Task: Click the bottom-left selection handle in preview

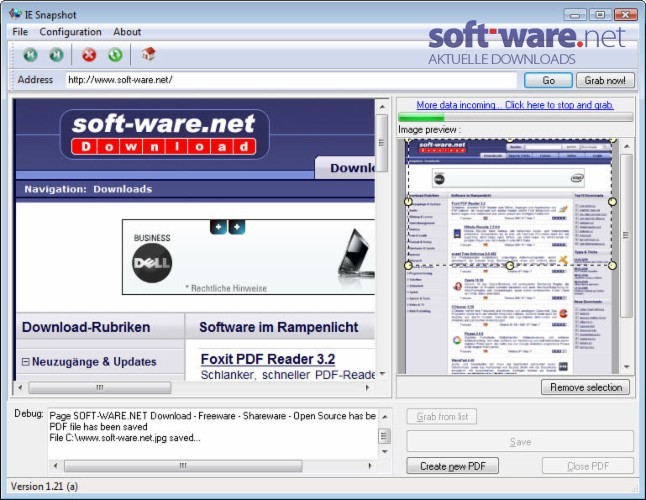Action: tap(408, 266)
